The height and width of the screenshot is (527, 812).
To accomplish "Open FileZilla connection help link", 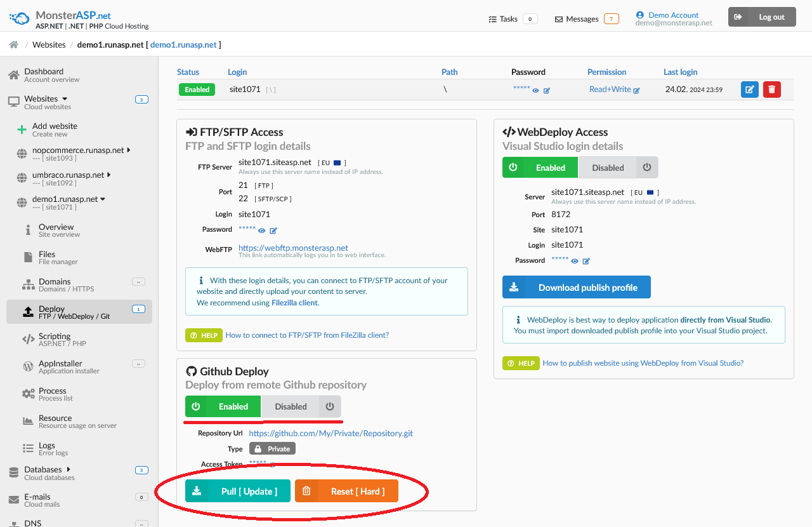I will [x=307, y=335].
